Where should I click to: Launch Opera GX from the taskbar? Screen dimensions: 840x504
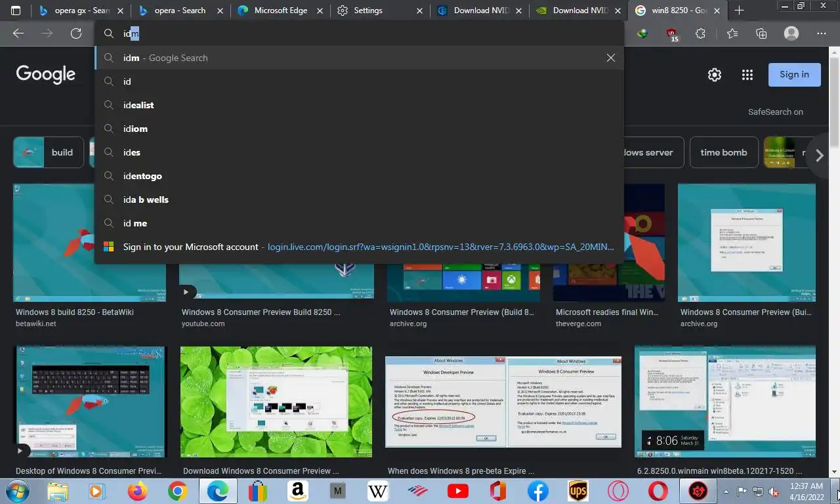618,490
